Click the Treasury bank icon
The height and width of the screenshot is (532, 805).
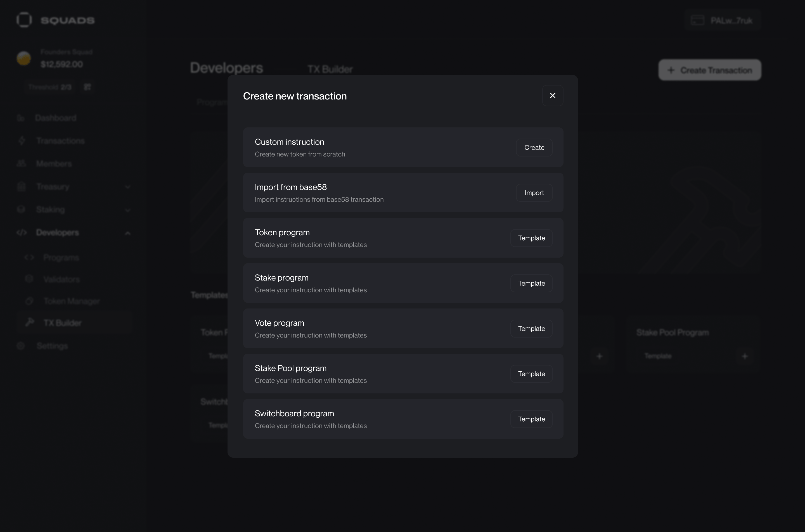click(x=21, y=186)
